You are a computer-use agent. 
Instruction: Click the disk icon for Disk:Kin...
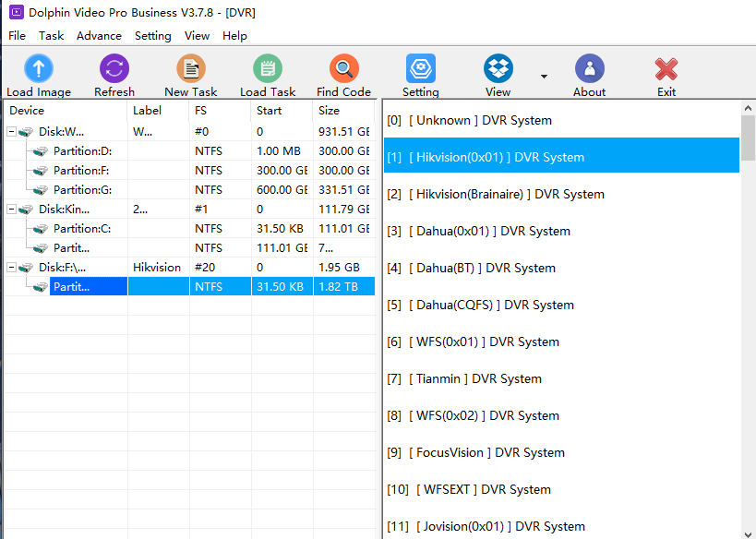(26, 210)
